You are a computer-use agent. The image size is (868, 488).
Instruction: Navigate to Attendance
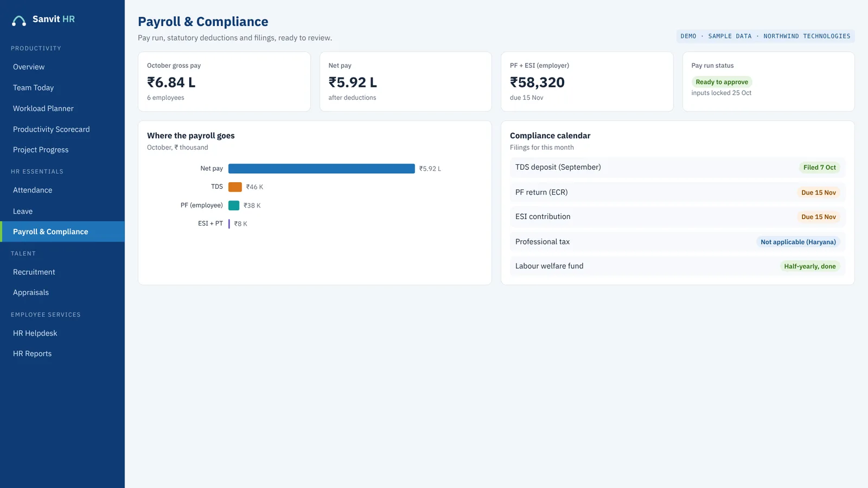[62, 190]
